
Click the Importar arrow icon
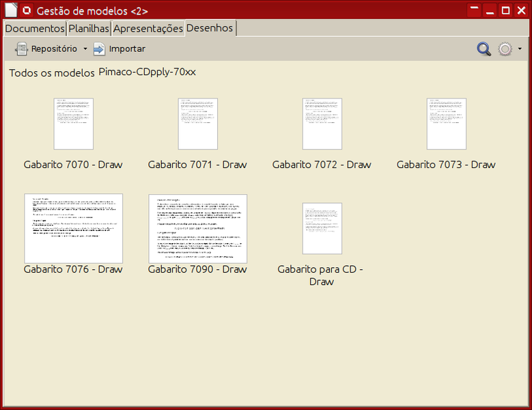point(99,49)
